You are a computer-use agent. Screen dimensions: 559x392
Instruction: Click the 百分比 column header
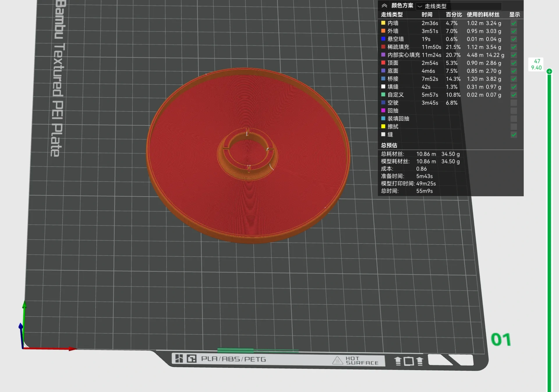(x=454, y=15)
